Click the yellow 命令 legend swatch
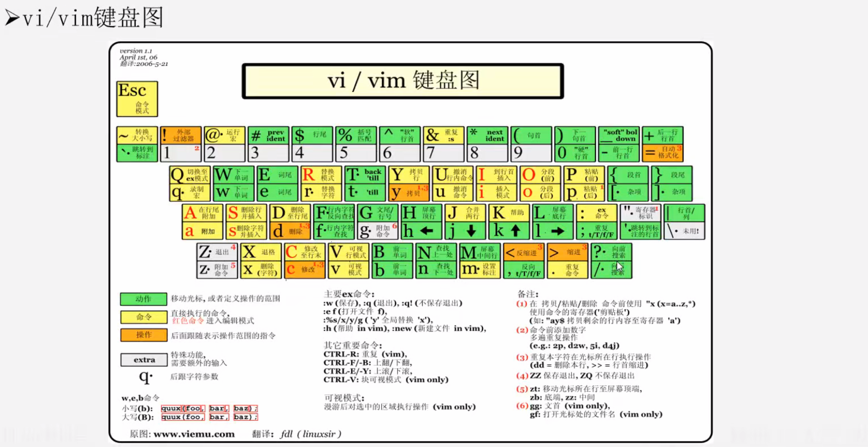This screenshot has height=447, width=868. point(144,317)
